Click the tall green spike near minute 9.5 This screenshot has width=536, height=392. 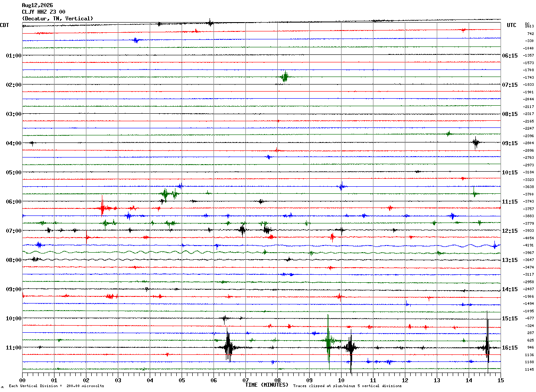click(328, 341)
